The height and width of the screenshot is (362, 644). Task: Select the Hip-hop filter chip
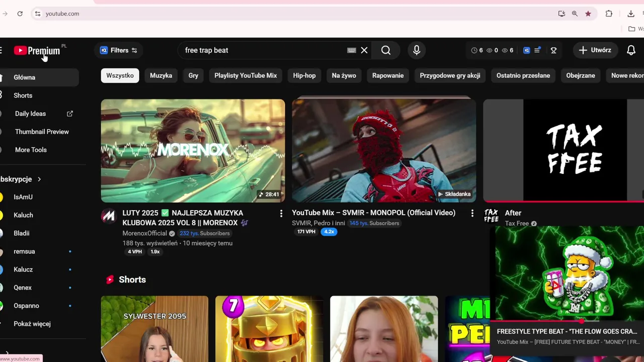pyautogui.click(x=304, y=75)
